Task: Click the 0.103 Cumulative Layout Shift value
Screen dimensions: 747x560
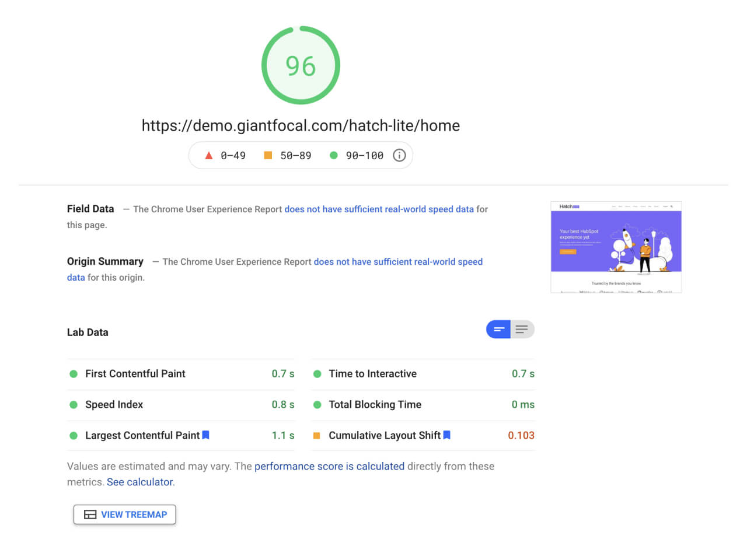Action: tap(521, 435)
